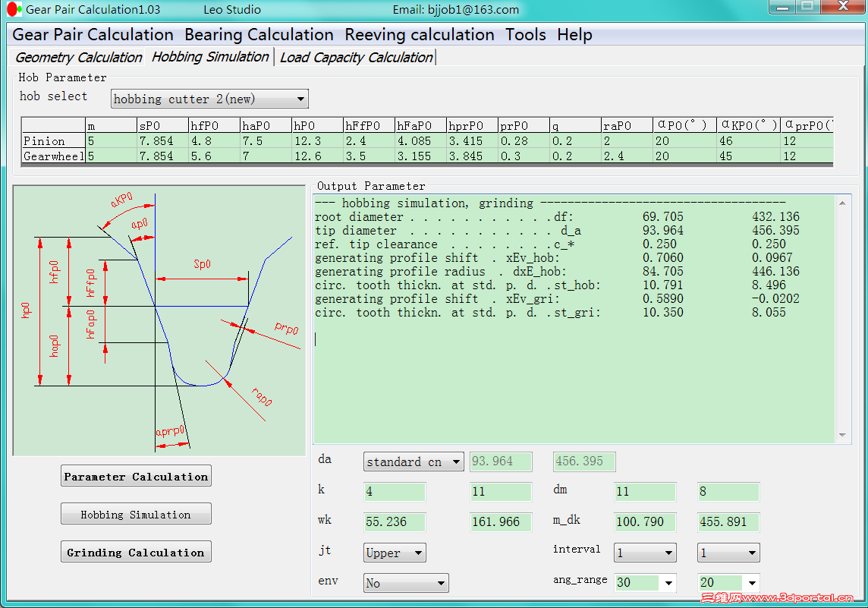Expand the second interval dropdown
Image resolution: width=868 pixels, height=608 pixels.
[x=752, y=553]
